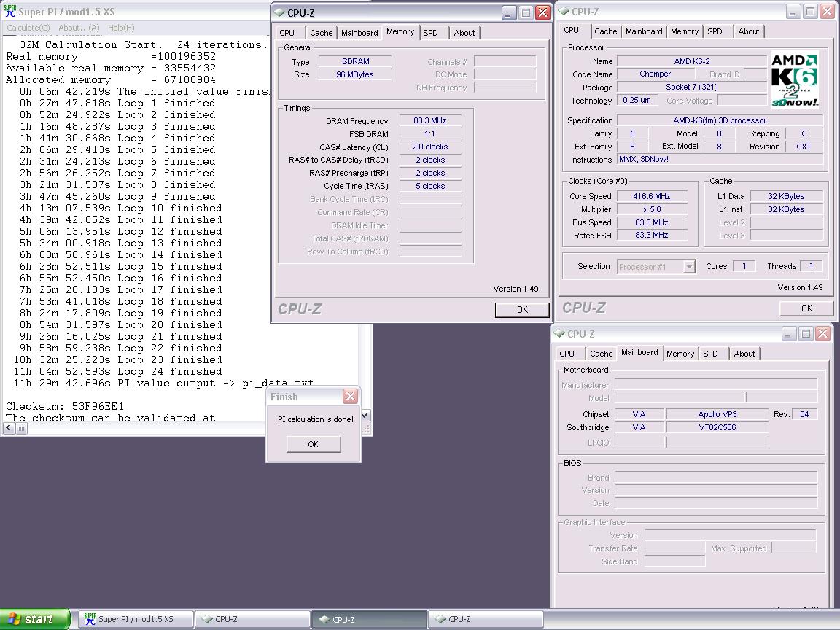Click the CPU-Z Memory window title icon
Screen dimensions: 840x630
280,12
